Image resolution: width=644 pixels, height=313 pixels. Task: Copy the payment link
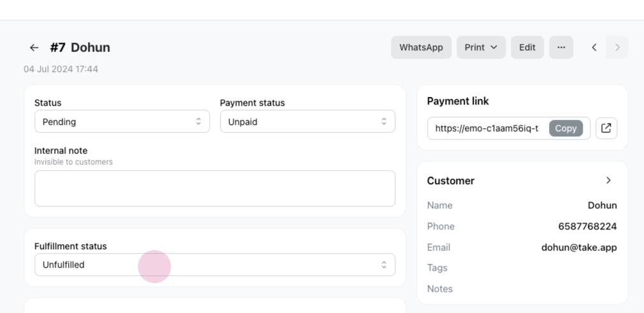pyautogui.click(x=566, y=128)
